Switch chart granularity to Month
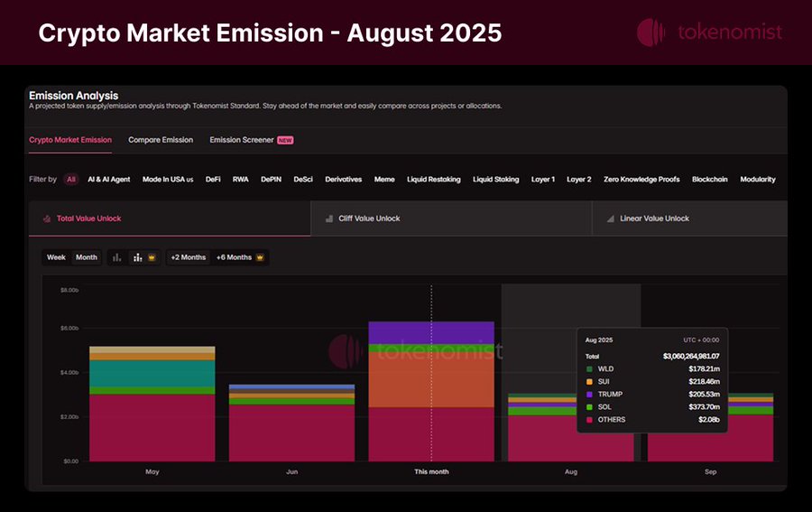This screenshot has width=812, height=512. click(x=87, y=257)
